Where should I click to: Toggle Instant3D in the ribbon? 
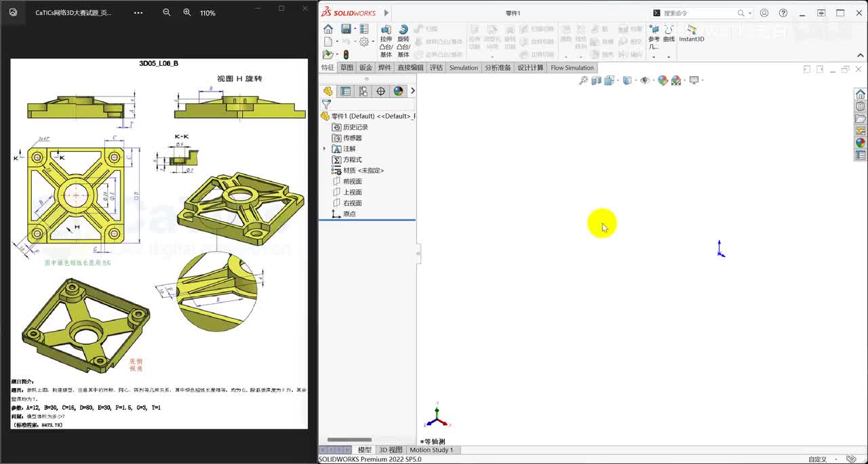[x=692, y=34]
